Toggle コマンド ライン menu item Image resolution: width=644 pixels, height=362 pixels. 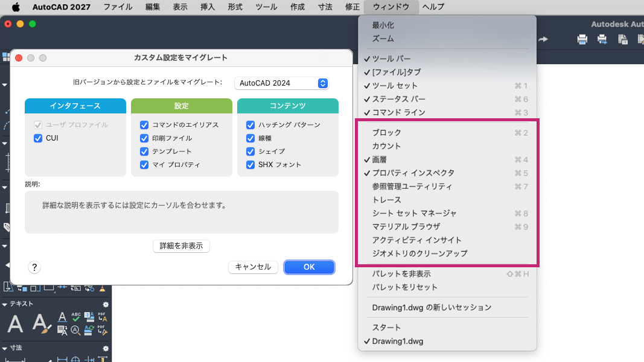click(447, 113)
